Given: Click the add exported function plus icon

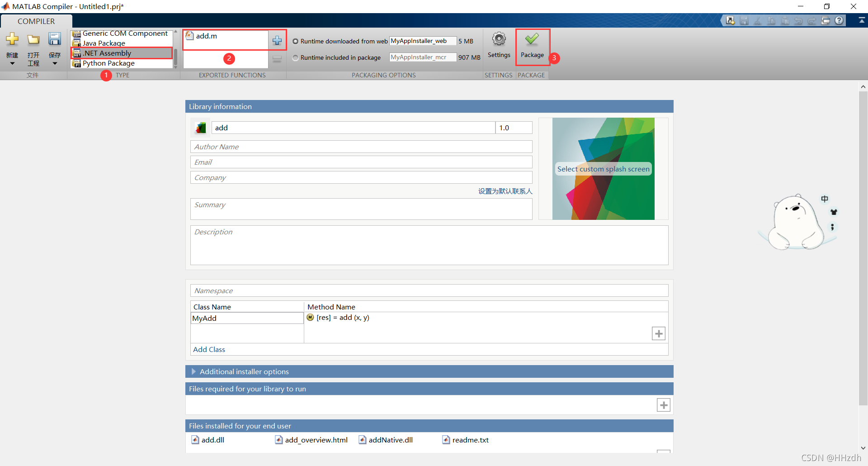Looking at the screenshot, I should (x=277, y=41).
